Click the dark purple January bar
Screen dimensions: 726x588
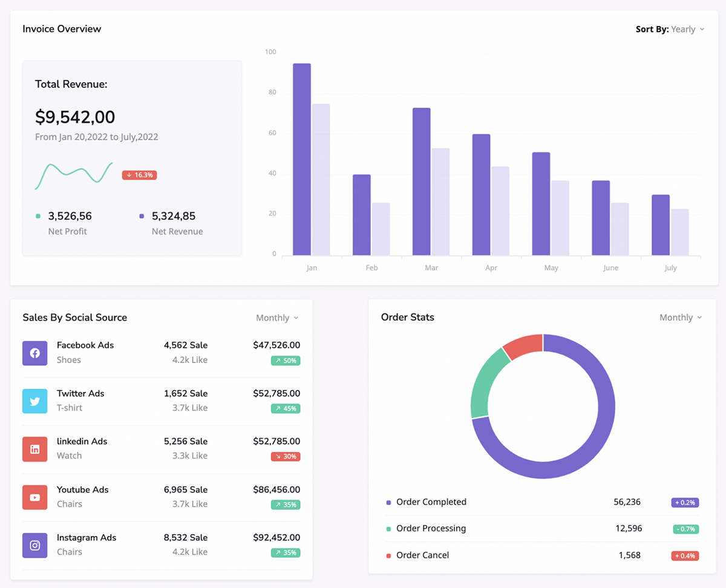click(302, 160)
